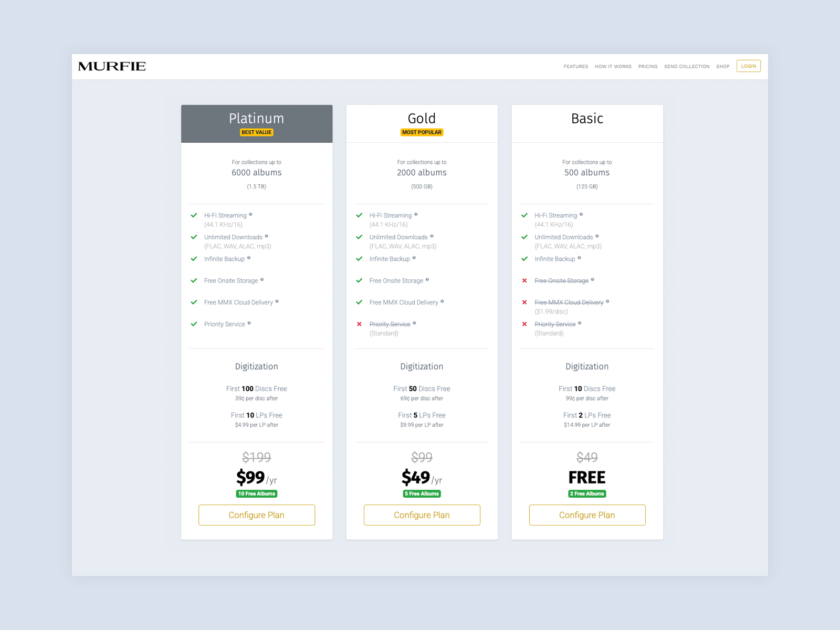Click Basic Free Onsite Storage info icon
The width and height of the screenshot is (840, 630).
click(593, 280)
